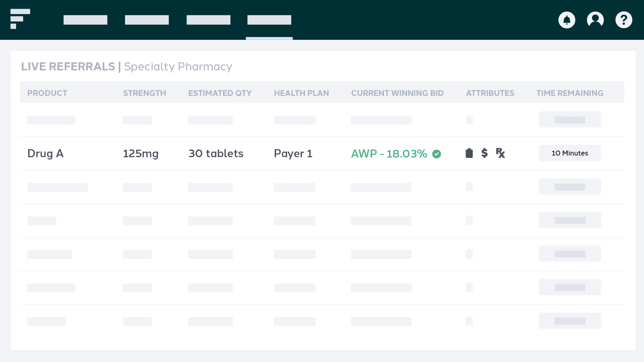Screen dimensions: 644x362
Task: Sort by HEALTH PLAN column header
Action: click(x=301, y=93)
